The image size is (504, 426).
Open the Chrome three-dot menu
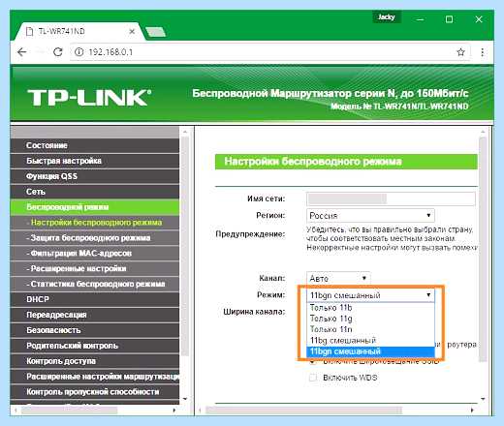482,52
